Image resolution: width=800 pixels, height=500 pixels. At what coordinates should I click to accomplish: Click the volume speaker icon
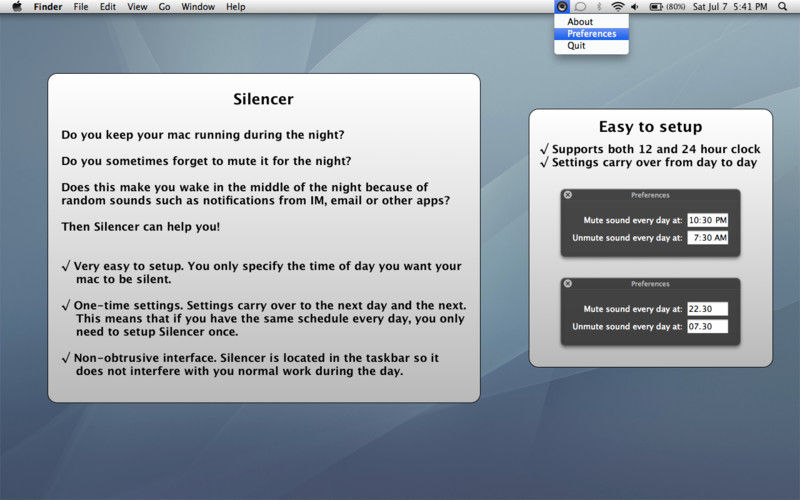pyautogui.click(x=635, y=7)
